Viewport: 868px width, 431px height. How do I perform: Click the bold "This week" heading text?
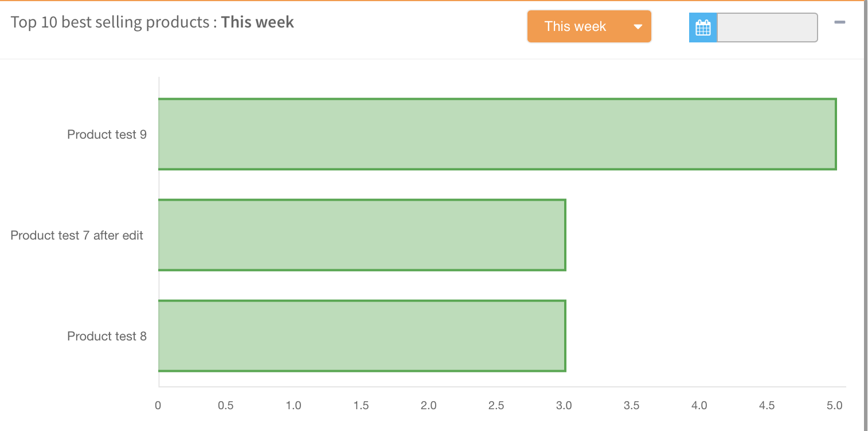[257, 22]
